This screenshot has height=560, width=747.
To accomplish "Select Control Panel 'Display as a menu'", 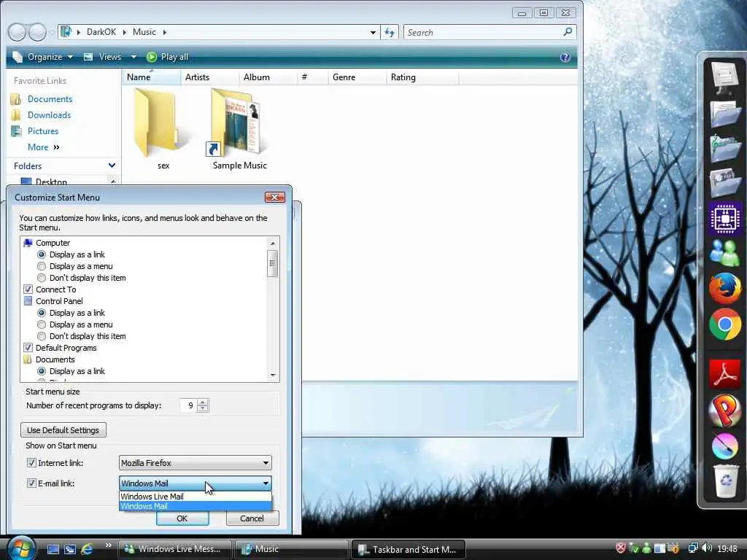I will (42, 324).
